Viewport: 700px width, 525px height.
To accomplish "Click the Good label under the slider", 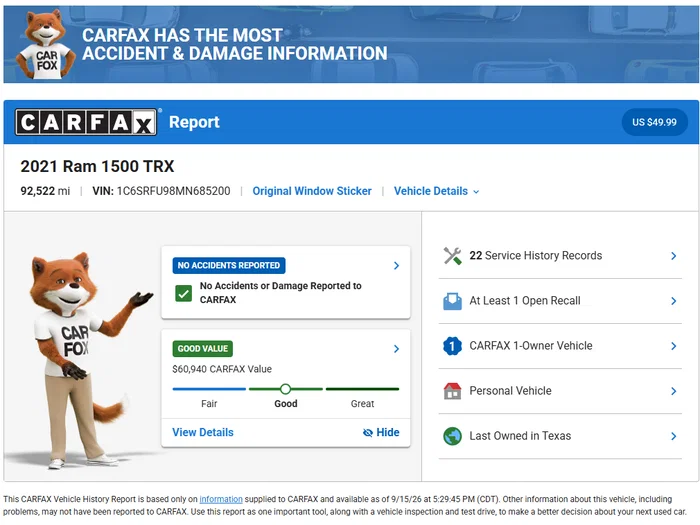I will [x=286, y=404].
